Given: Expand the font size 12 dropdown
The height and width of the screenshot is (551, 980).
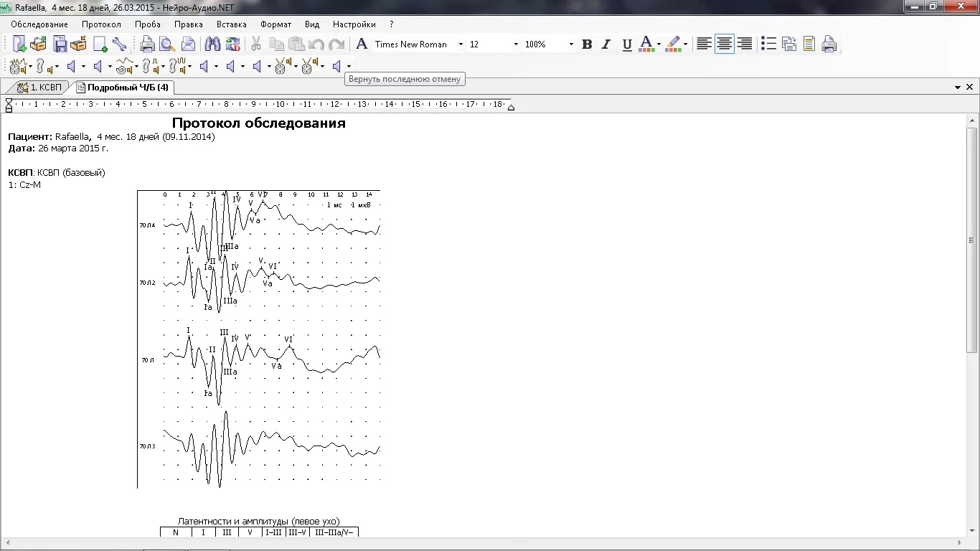Looking at the screenshot, I should 516,44.
